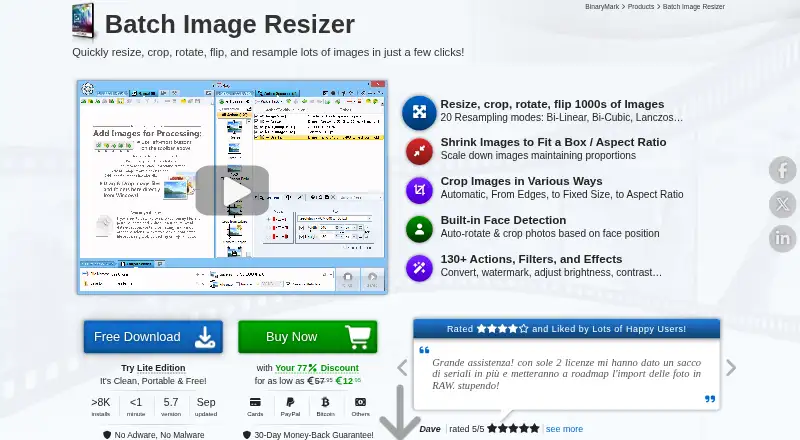Click the purple magic wand effects icon
This screenshot has height=440, width=800.
pos(419,268)
